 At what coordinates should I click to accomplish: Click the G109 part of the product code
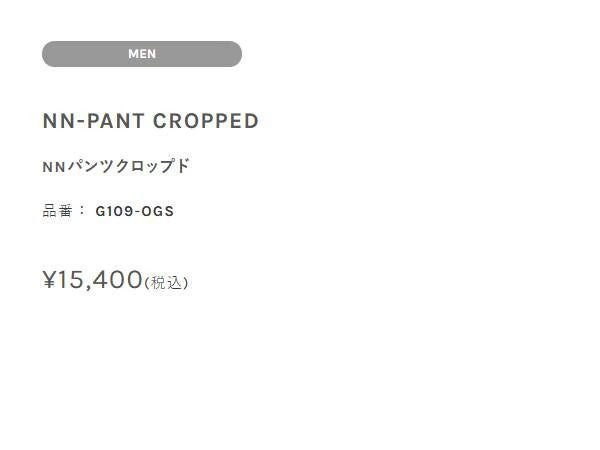(x=115, y=211)
